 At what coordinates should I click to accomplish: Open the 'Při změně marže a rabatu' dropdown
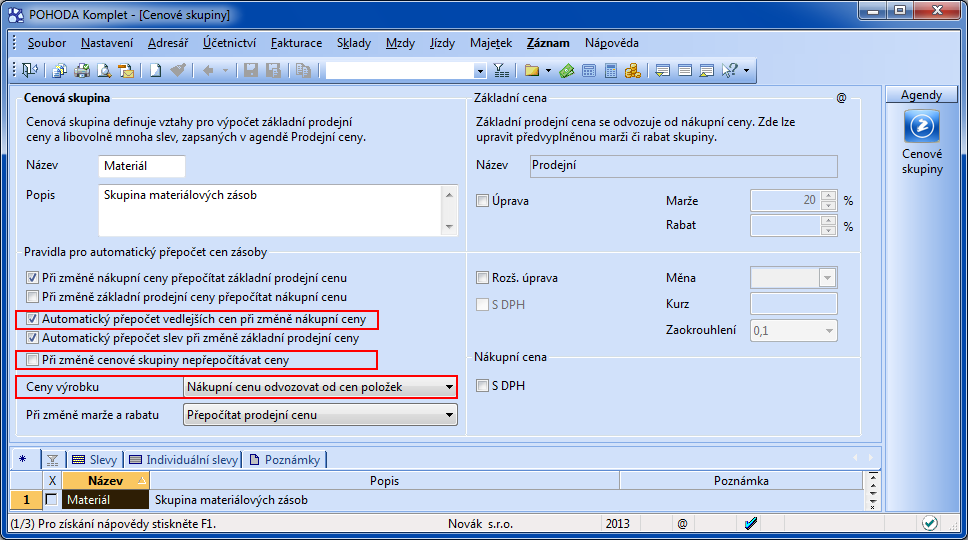click(x=320, y=415)
